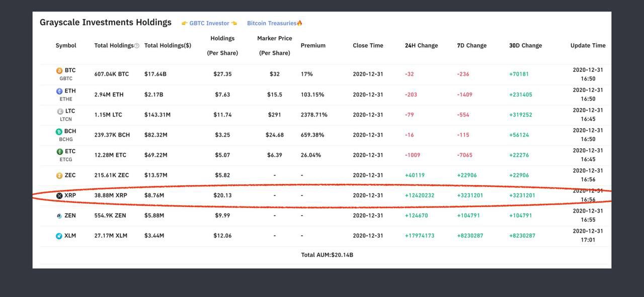Click the 215.61K ZEC holdings cell
644x297 pixels.
point(112,175)
